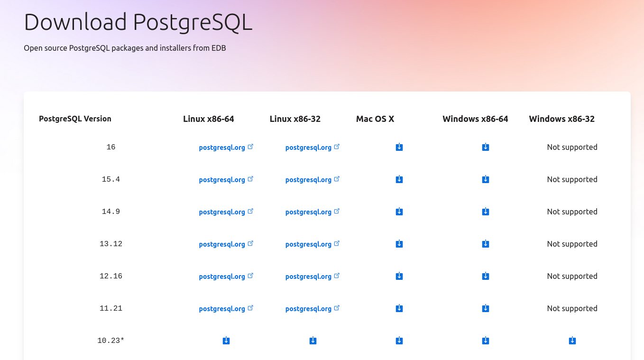Click version number 12.16 in the table
Screen dimensions: 644x360
[x=111, y=276]
